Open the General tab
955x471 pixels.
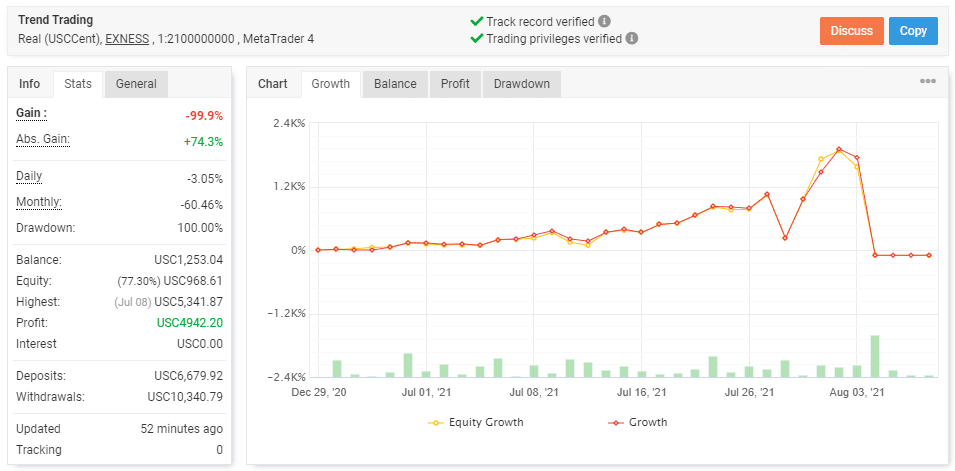click(x=136, y=84)
